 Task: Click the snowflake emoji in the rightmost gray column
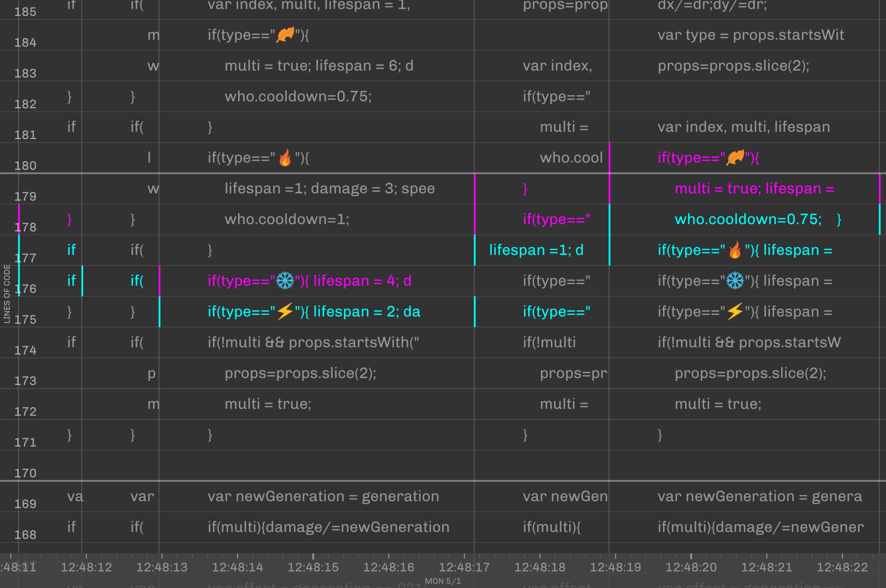(735, 281)
